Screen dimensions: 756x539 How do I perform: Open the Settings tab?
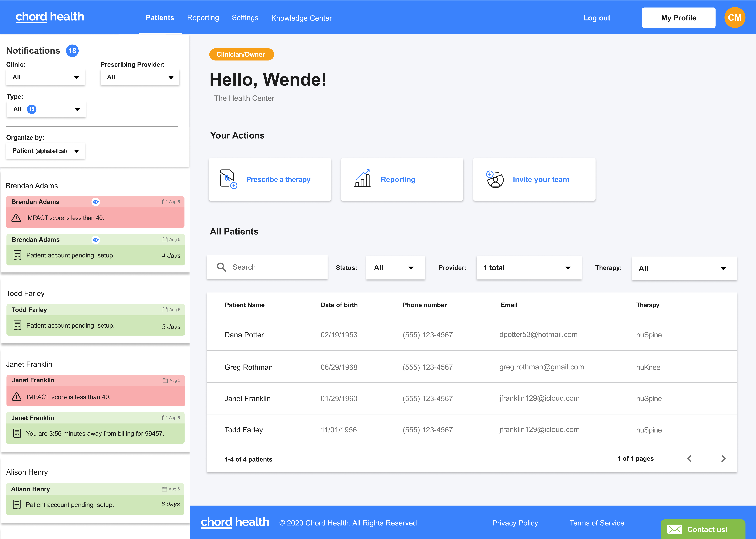tap(245, 18)
